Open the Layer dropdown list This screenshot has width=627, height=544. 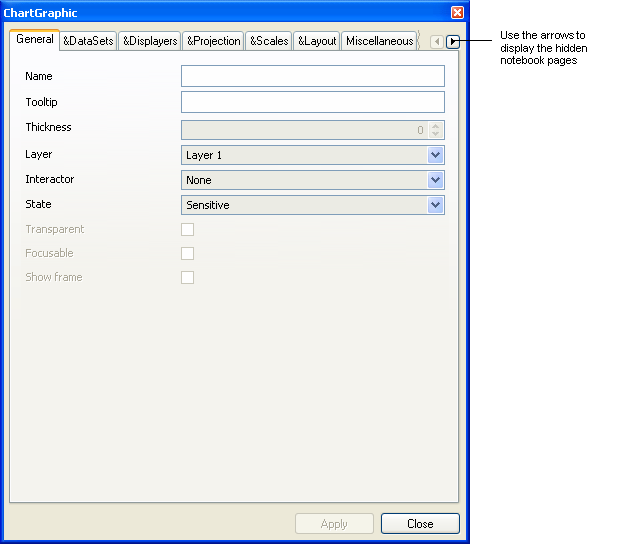435,155
